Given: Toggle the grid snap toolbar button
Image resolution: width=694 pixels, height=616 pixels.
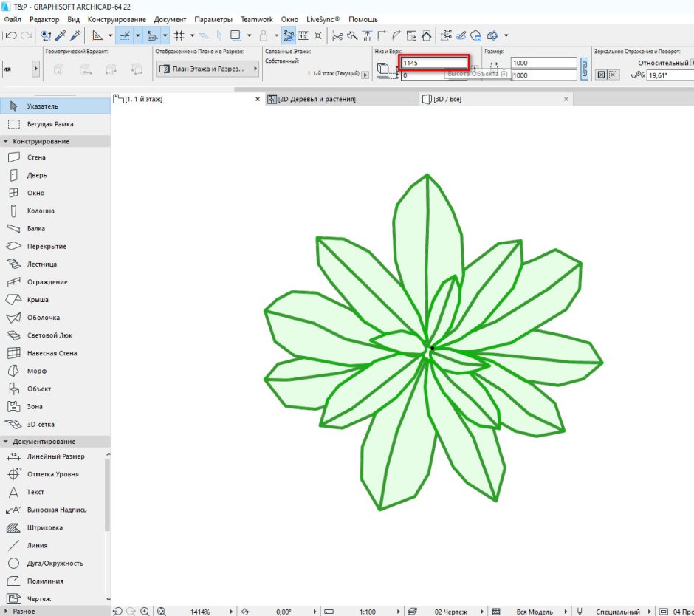Looking at the screenshot, I should pyautogui.click(x=179, y=35).
